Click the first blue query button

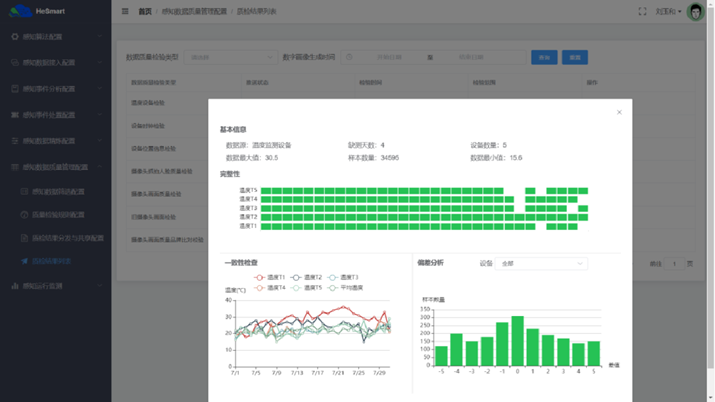coord(543,58)
